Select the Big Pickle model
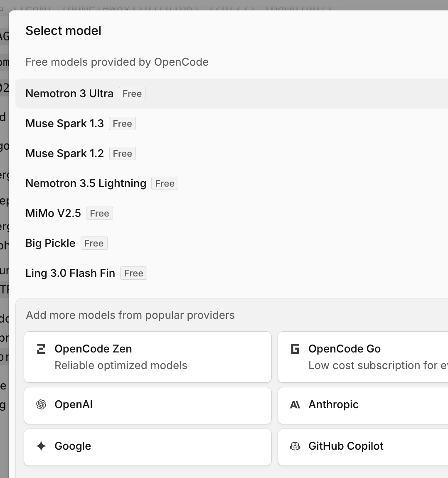 click(x=231, y=243)
